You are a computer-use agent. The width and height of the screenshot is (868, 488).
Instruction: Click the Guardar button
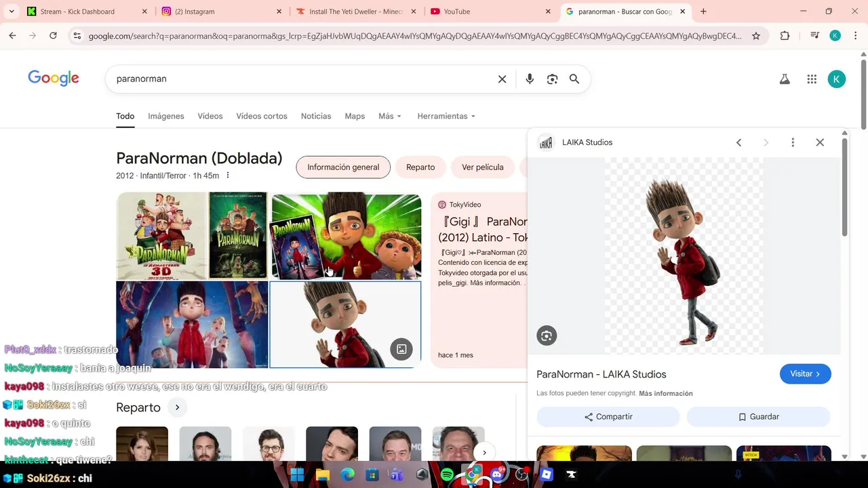click(758, 417)
